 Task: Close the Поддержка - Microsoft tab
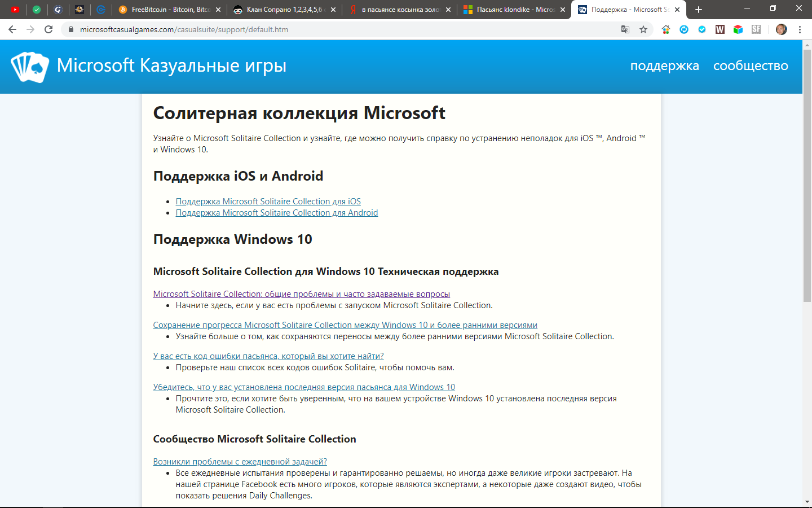(677, 10)
